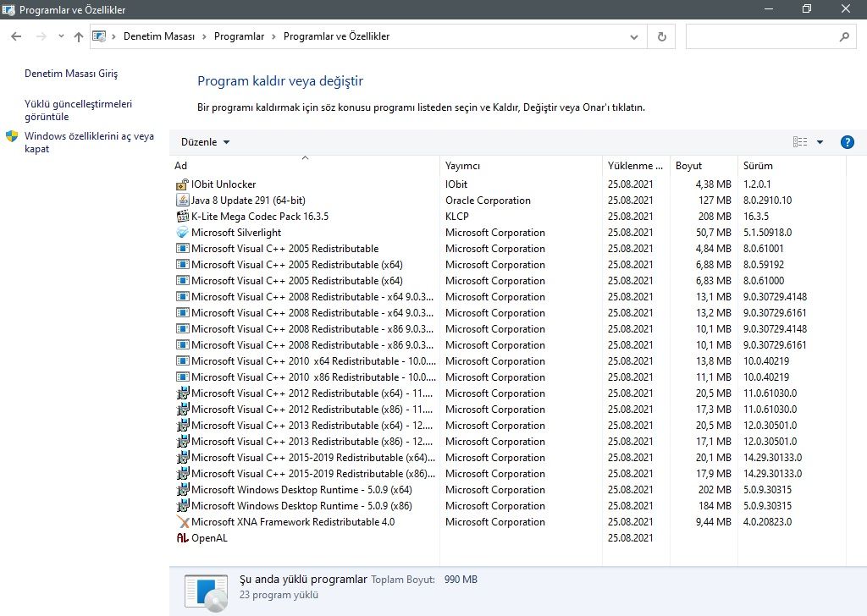The width and height of the screenshot is (867, 616).
Task: Click the KLCP publisher cell
Action: [x=456, y=217]
